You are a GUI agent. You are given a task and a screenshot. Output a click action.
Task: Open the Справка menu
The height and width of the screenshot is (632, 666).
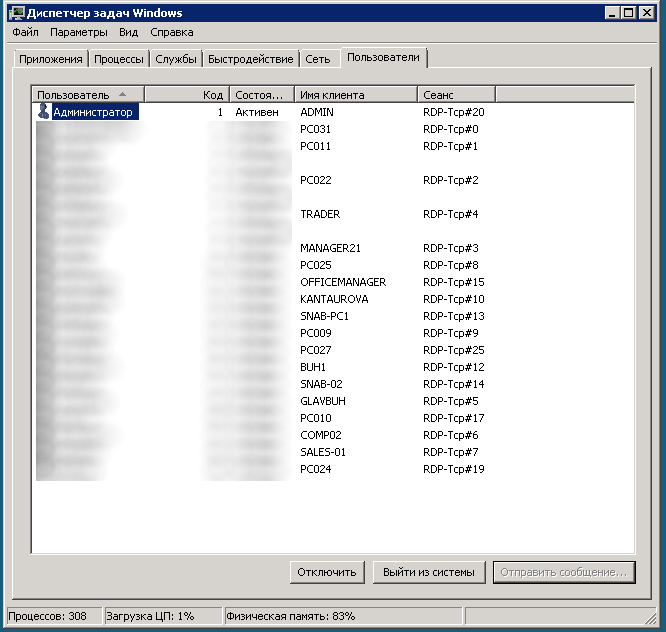(x=172, y=32)
